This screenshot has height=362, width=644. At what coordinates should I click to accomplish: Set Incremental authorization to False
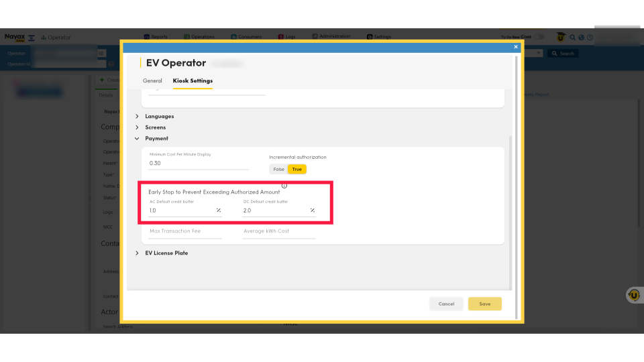pyautogui.click(x=278, y=170)
